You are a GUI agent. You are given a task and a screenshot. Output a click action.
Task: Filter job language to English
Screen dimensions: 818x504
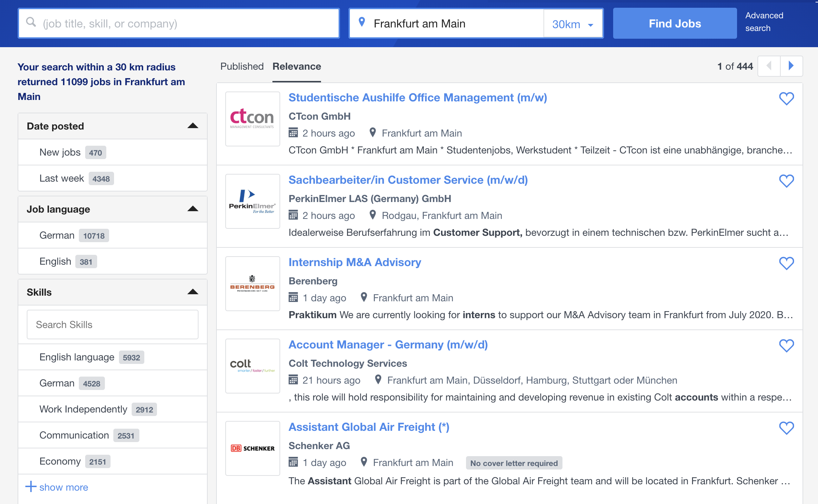click(113, 262)
